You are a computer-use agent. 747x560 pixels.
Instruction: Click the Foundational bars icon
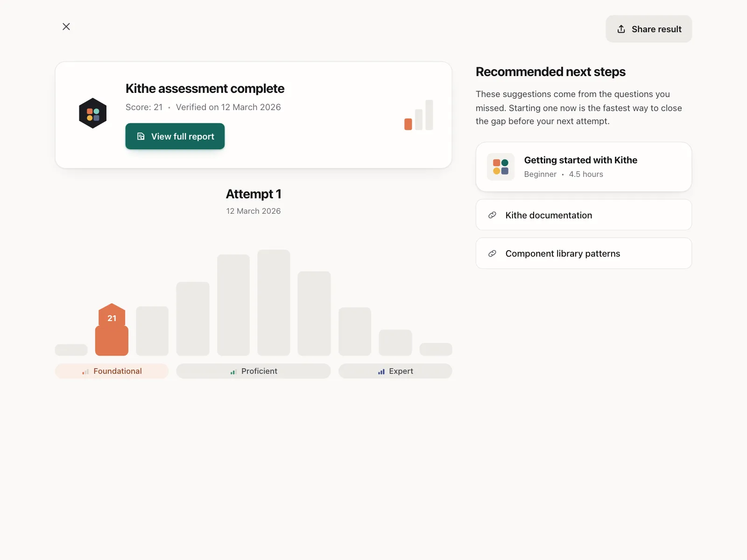(x=85, y=371)
